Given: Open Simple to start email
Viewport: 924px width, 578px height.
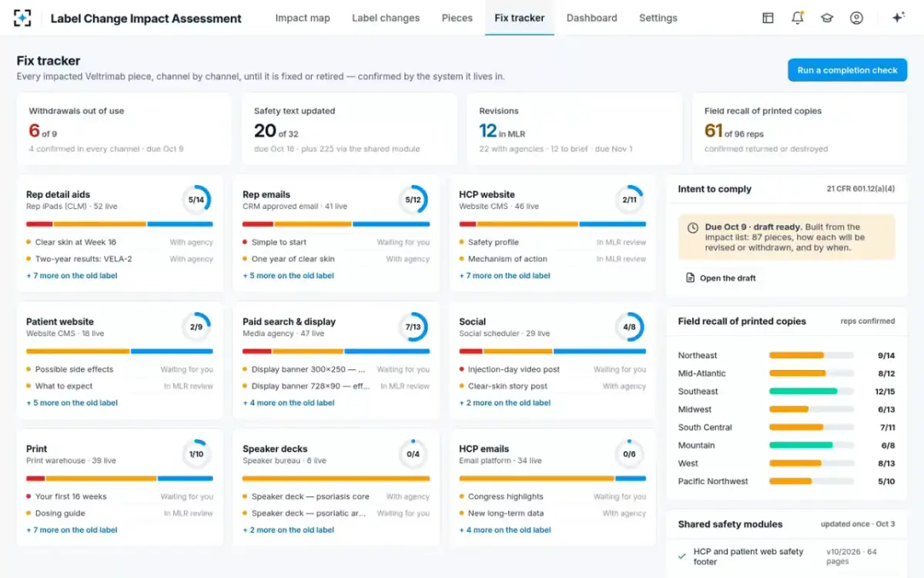Looking at the screenshot, I should [336, 242].
